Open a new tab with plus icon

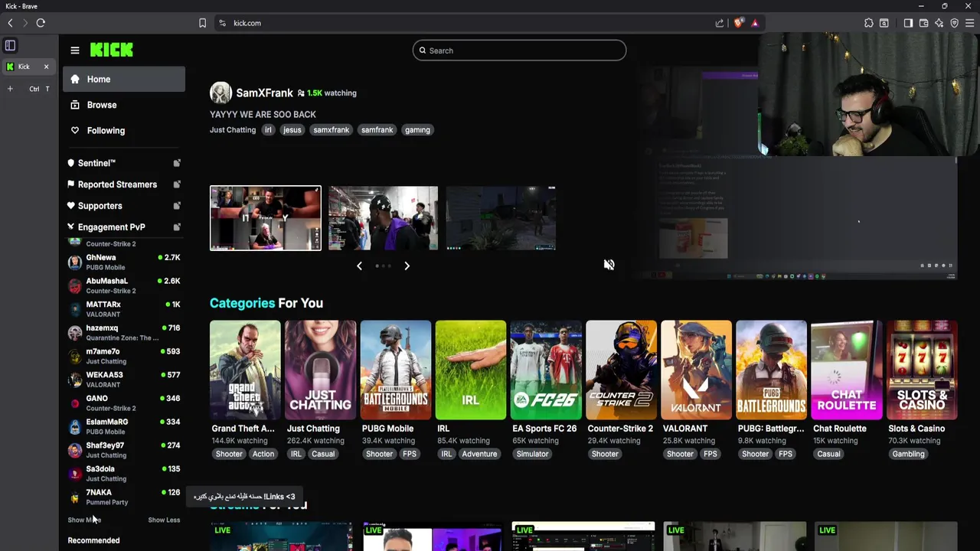click(x=10, y=89)
